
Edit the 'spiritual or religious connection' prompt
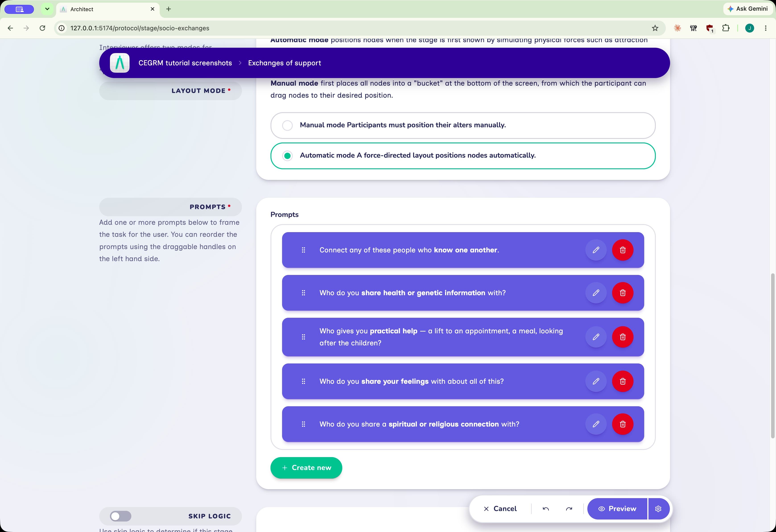[x=596, y=424]
